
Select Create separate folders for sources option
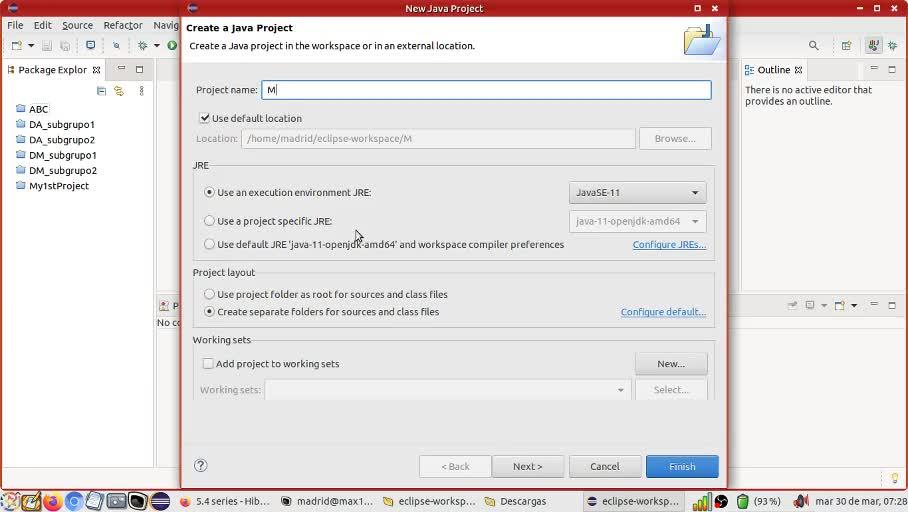pyautogui.click(x=209, y=312)
